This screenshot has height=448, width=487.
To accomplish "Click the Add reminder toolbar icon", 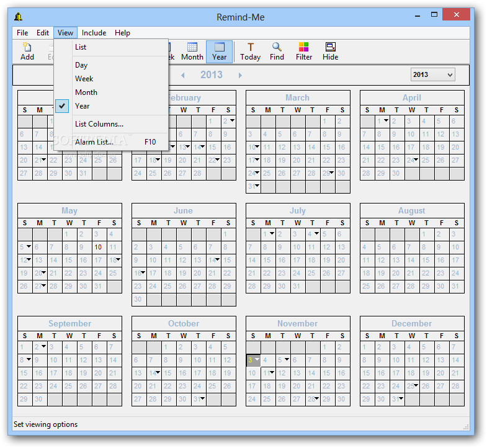I will (x=27, y=52).
